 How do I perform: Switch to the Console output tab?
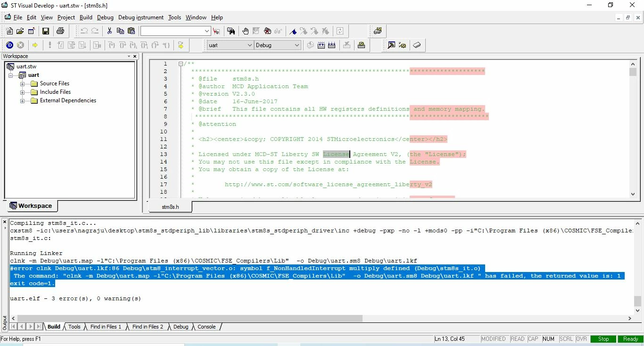coord(206,327)
